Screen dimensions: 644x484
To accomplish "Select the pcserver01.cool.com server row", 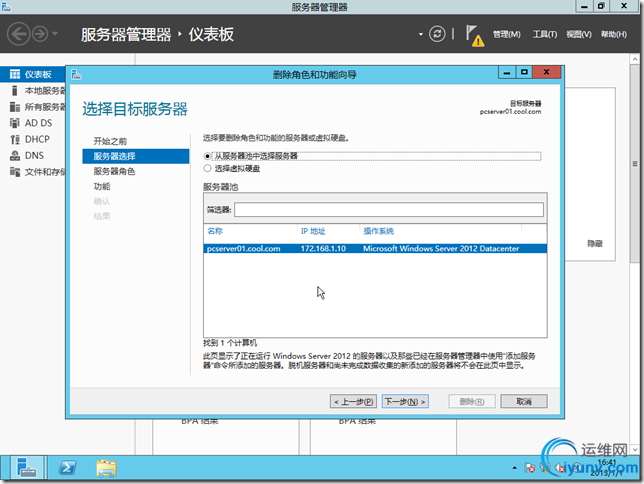I will (x=375, y=249).
